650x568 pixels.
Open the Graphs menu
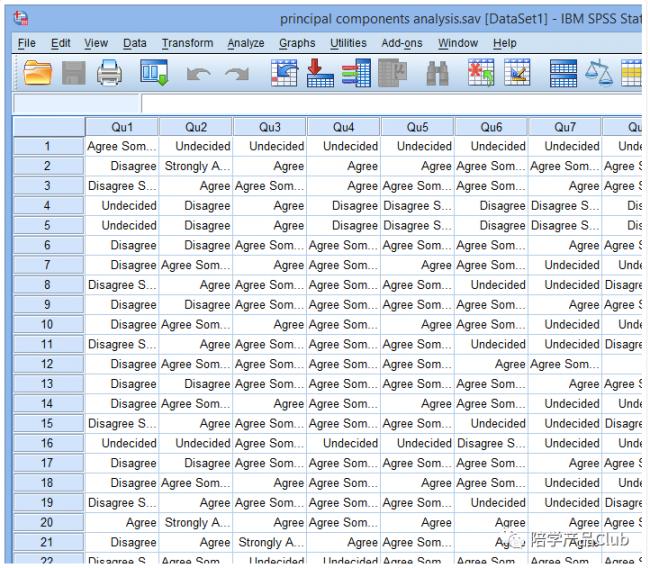[297, 43]
